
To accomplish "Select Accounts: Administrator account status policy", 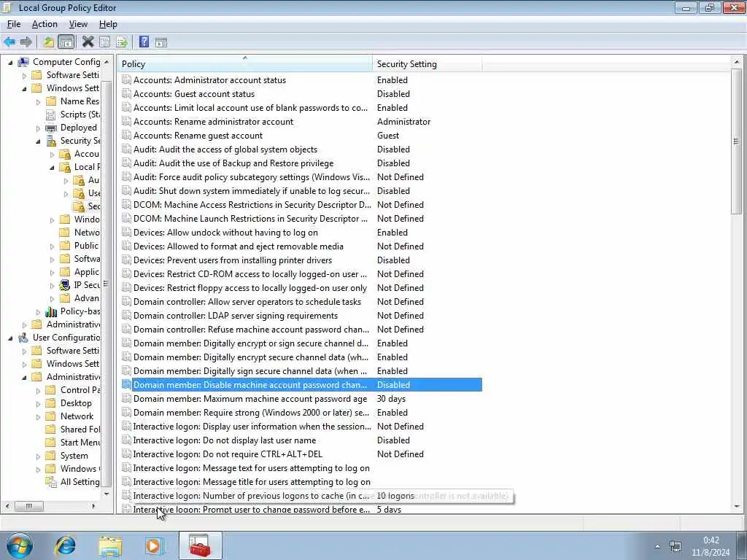I will [209, 80].
